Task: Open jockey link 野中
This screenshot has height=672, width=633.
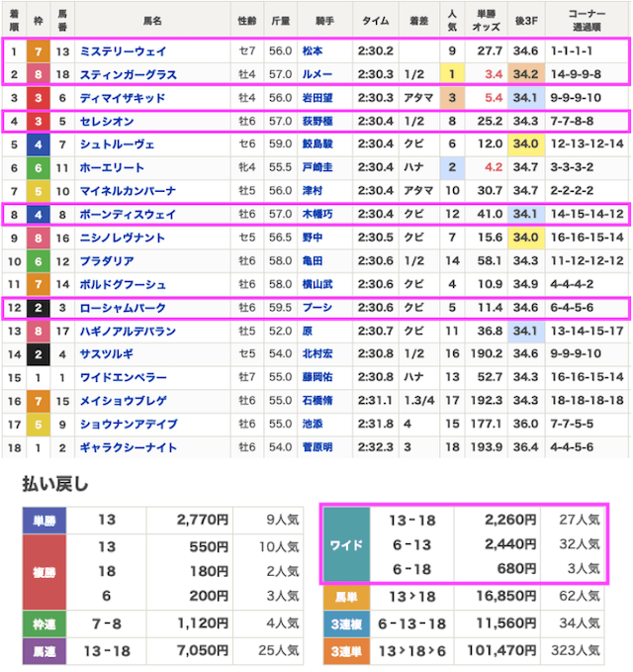Action: pyautogui.click(x=313, y=238)
